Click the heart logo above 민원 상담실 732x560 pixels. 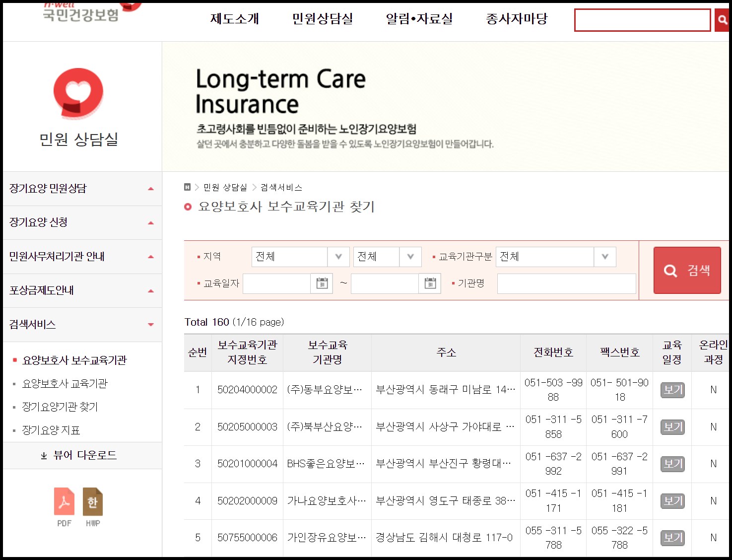click(78, 93)
